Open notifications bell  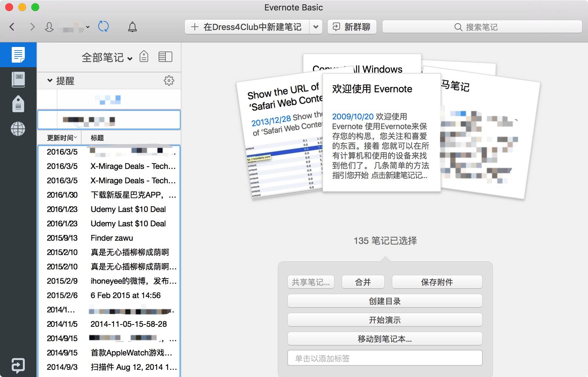point(132,27)
